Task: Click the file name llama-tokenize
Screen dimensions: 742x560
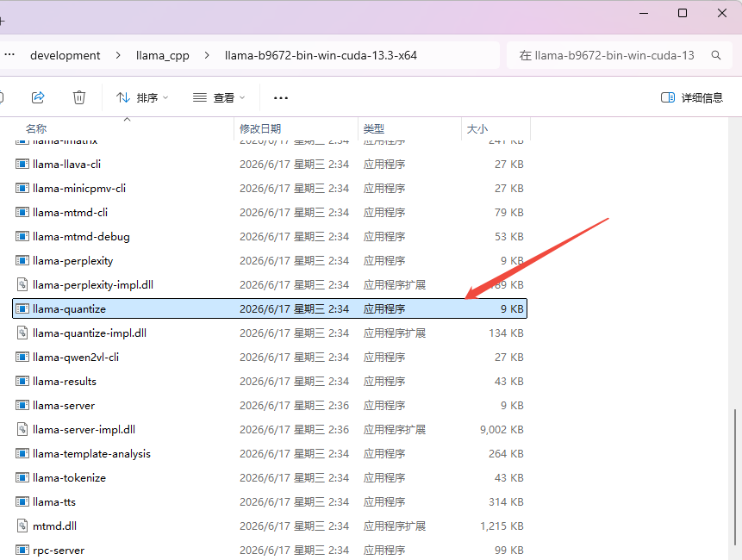Action: tap(70, 477)
